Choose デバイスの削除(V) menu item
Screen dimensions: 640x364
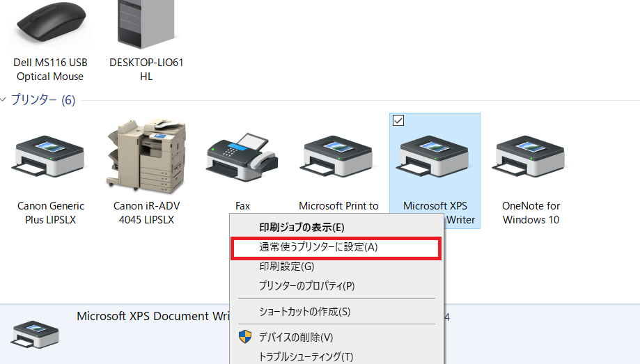tap(337, 338)
